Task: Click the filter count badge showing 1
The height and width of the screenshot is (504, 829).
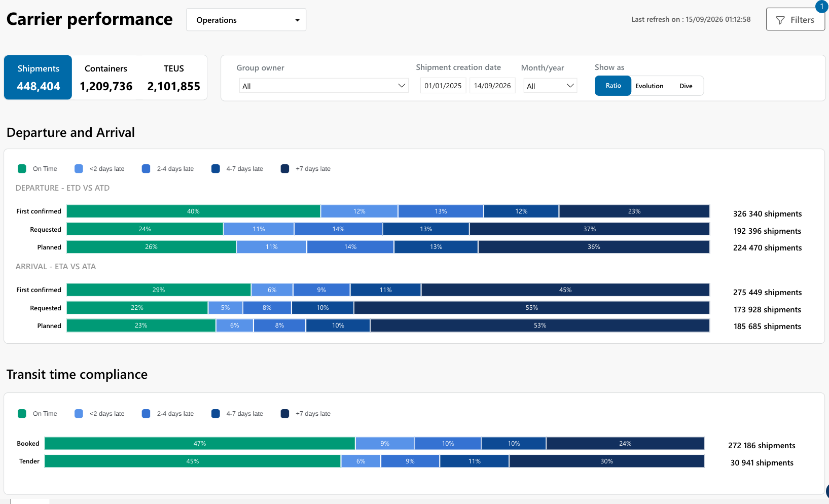Action: (x=821, y=7)
